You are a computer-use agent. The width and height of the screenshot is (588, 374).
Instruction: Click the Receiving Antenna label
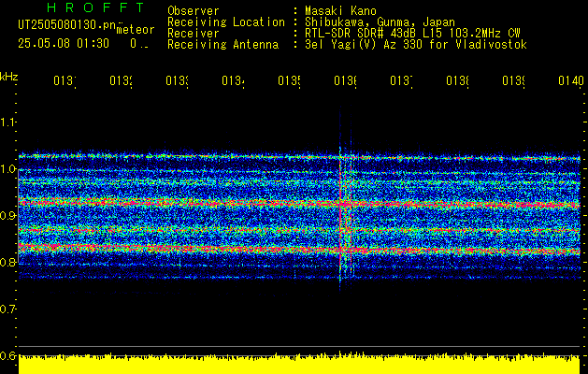tap(222, 45)
